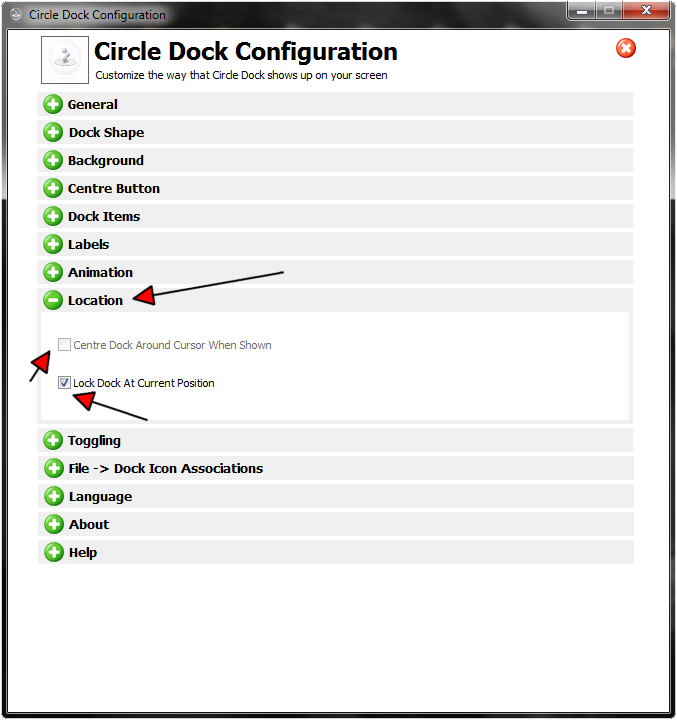Click the Circle Dock logo thumbnail
The image size is (677, 720).
click(x=65, y=60)
